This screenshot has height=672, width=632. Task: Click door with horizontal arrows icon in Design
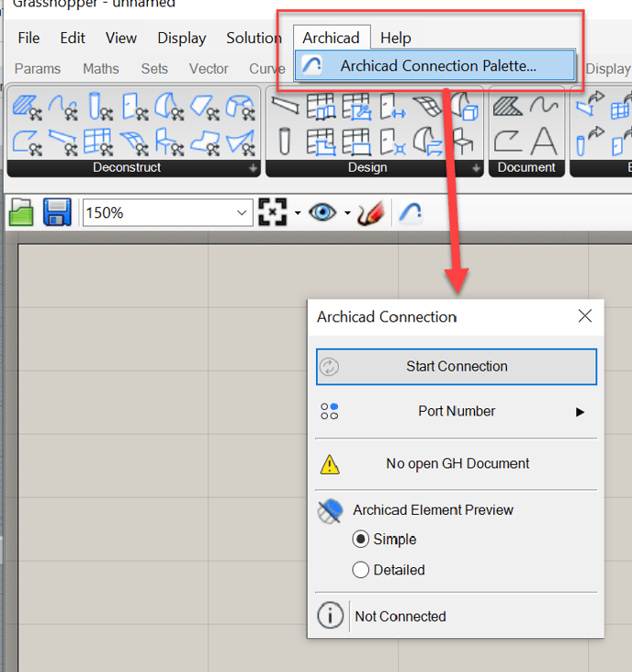(392, 107)
